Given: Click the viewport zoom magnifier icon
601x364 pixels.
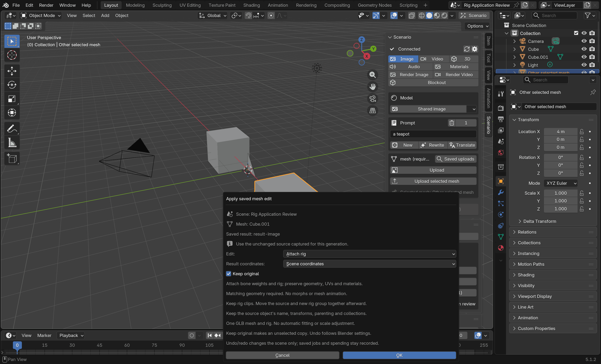Looking at the screenshot, I should click(372, 75).
